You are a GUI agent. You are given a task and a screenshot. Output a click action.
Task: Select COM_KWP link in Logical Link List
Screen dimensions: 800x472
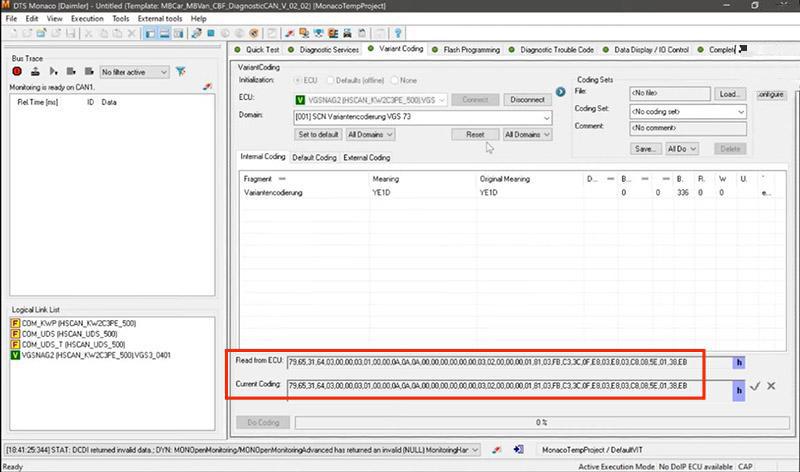(x=73, y=324)
